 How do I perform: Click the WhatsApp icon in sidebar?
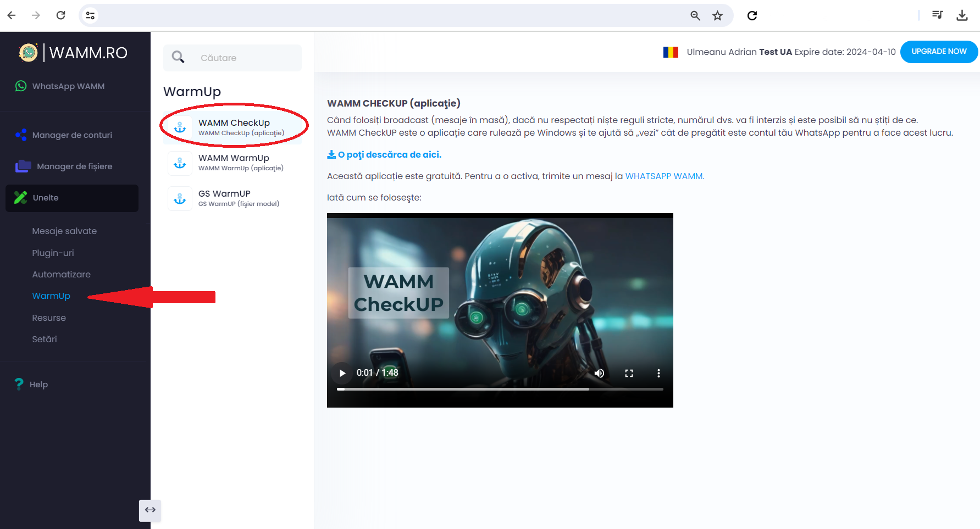pos(21,86)
